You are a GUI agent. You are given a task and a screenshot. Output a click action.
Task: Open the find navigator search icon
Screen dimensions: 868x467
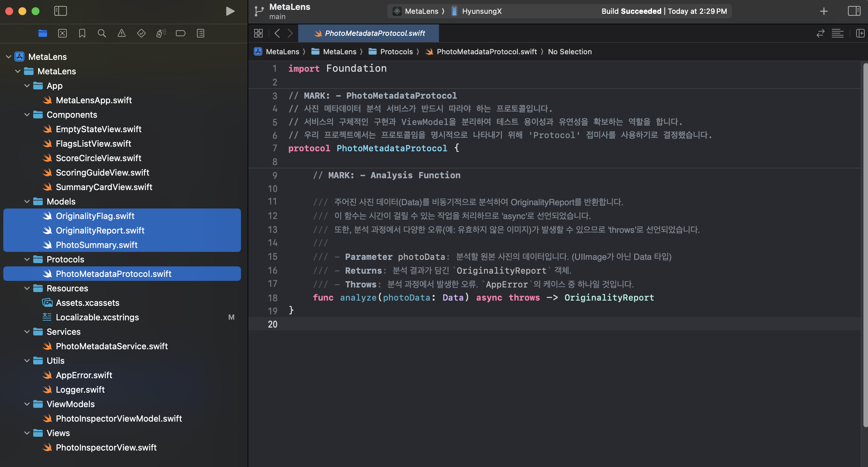click(x=102, y=33)
